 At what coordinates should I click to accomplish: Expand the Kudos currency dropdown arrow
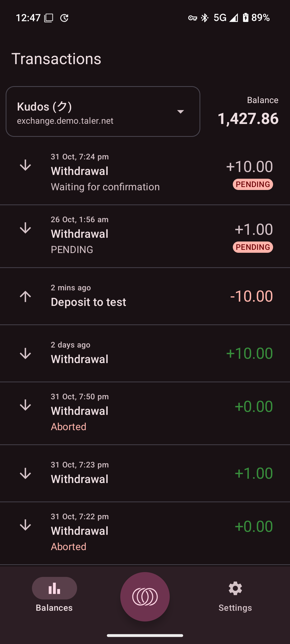180,111
